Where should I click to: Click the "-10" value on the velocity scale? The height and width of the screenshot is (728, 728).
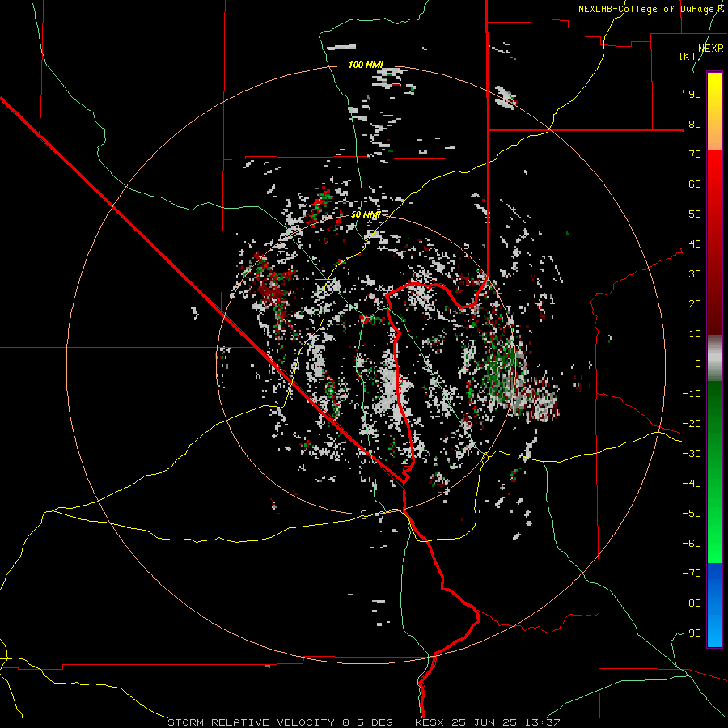pos(692,394)
